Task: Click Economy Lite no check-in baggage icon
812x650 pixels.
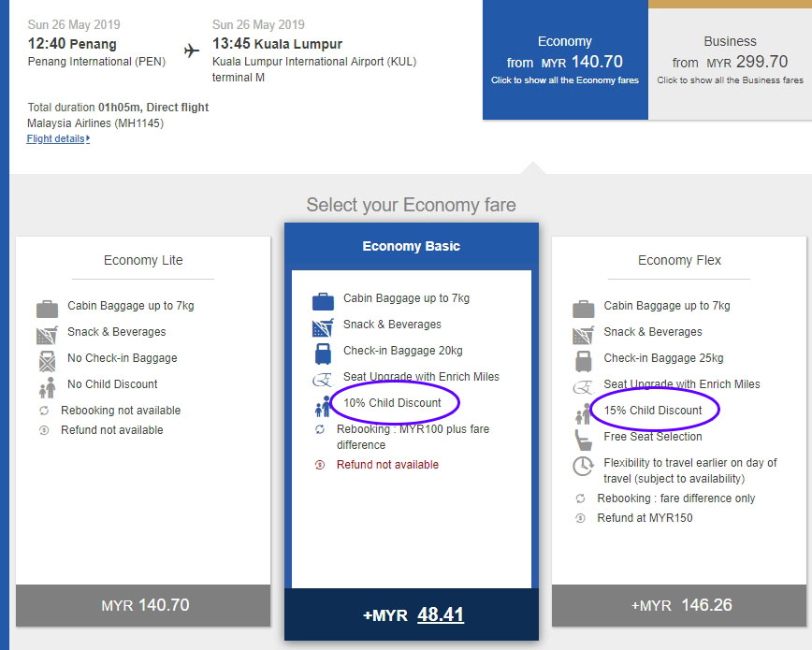Action: coord(47,360)
